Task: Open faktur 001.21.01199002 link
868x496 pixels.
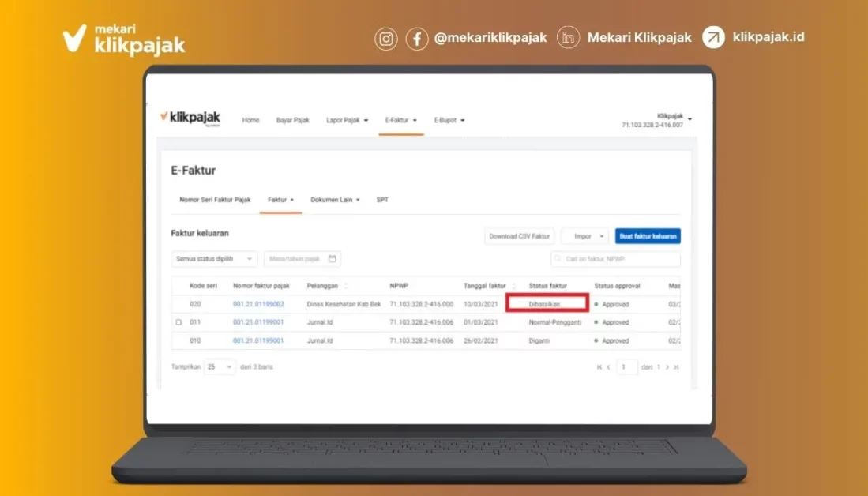Action: pyautogui.click(x=258, y=304)
